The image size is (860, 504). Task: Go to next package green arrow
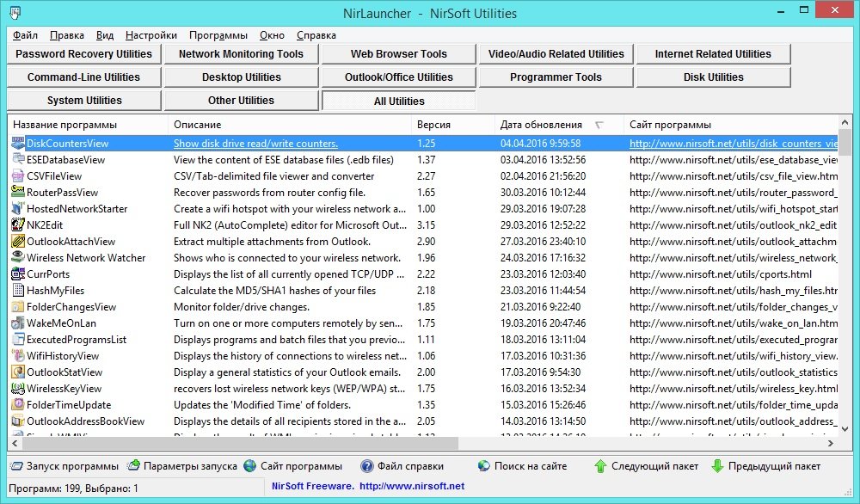[x=600, y=466]
